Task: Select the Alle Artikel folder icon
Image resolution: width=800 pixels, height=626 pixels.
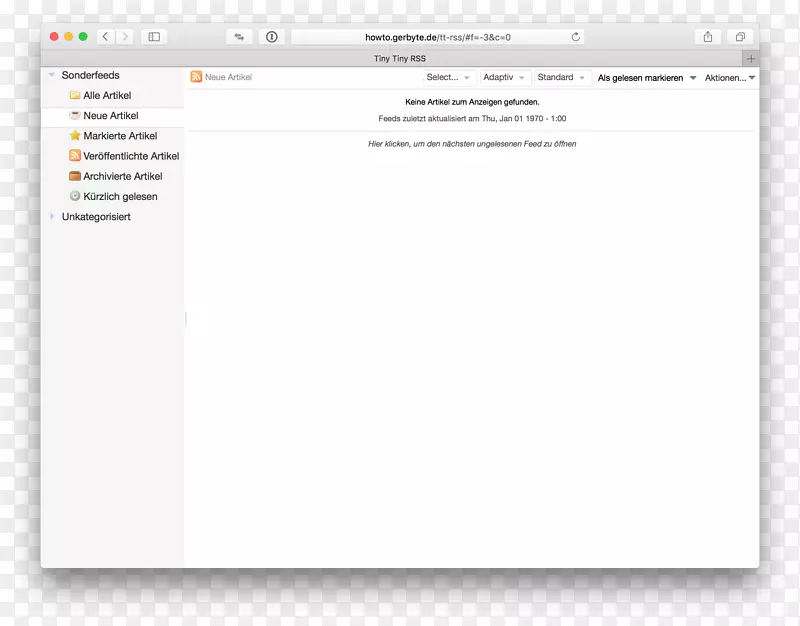Action: [74, 95]
